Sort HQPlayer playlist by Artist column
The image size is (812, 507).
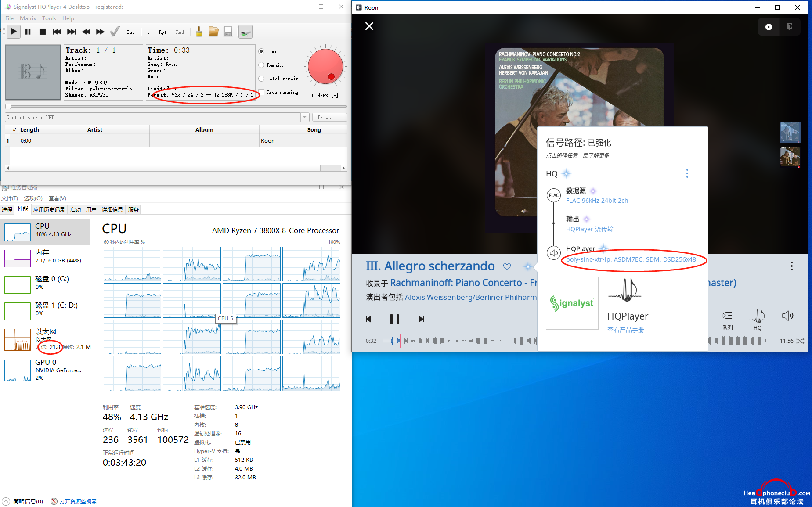coord(95,129)
